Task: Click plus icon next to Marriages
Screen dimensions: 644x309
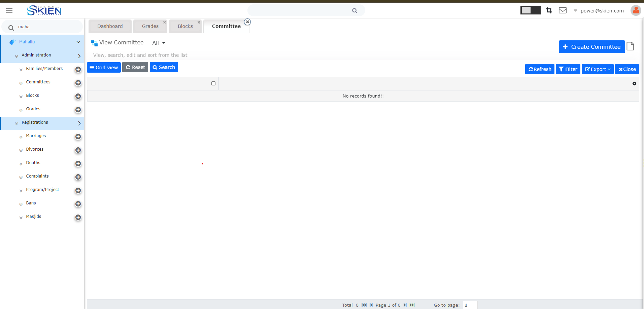Action: (78, 137)
